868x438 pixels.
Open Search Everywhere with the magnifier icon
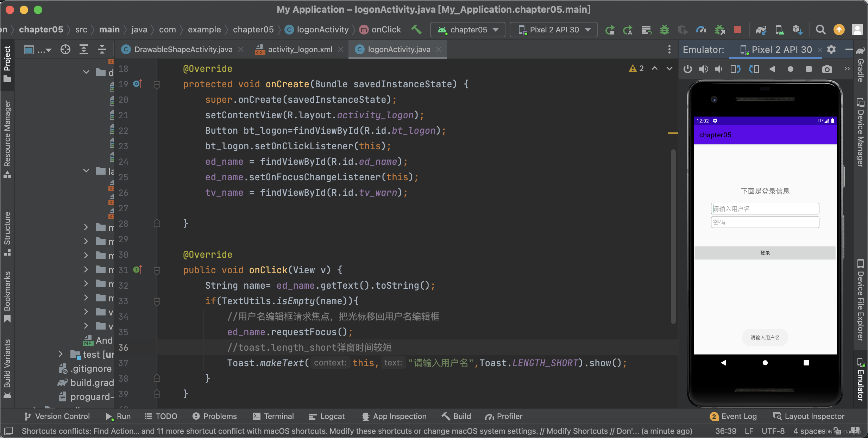(x=820, y=30)
